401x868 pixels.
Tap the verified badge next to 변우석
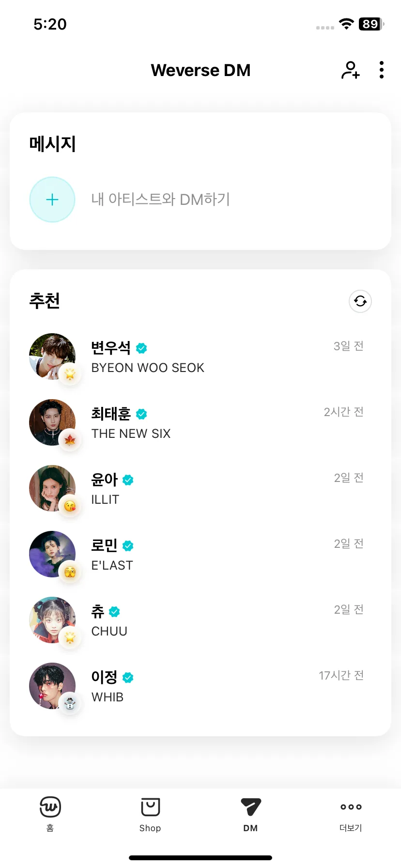coord(141,348)
